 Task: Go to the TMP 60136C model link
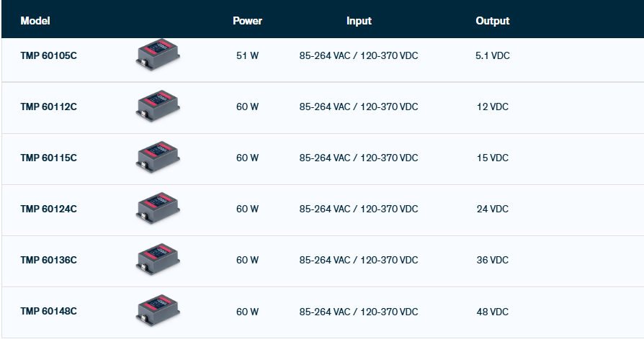[48, 260]
